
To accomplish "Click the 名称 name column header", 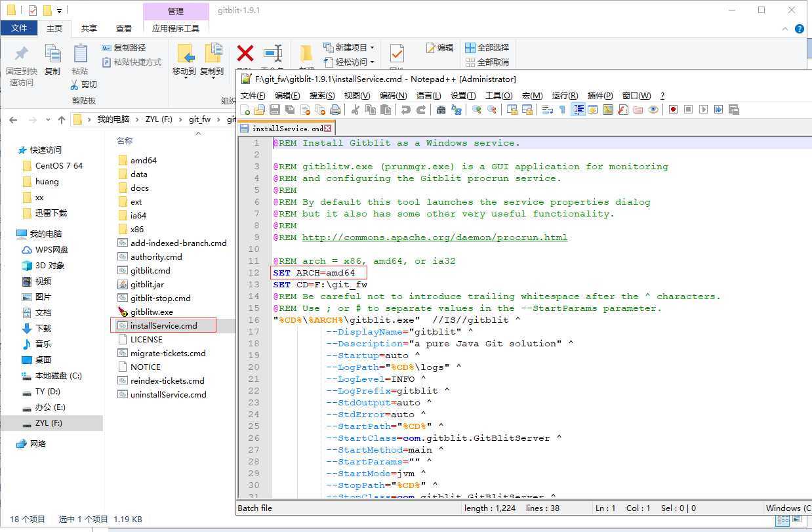I will click(125, 140).
